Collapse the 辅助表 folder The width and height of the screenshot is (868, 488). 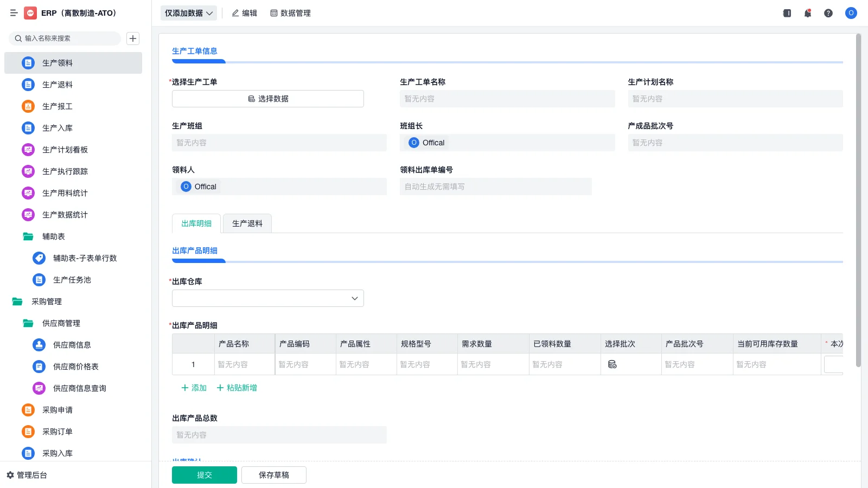pyautogui.click(x=28, y=236)
